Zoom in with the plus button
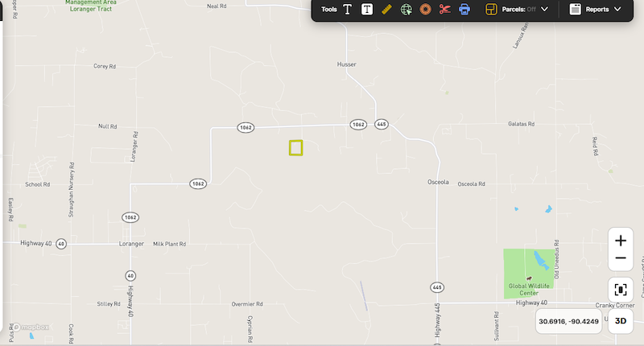 pyautogui.click(x=621, y=241)
